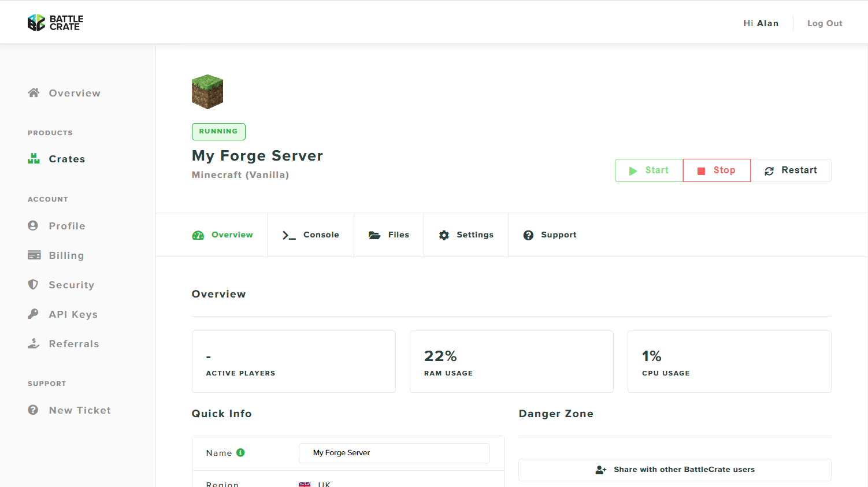The width and height of the screenshot is (868, 487).
Task: Click the Quick Info heading
Action: point(222,414)
